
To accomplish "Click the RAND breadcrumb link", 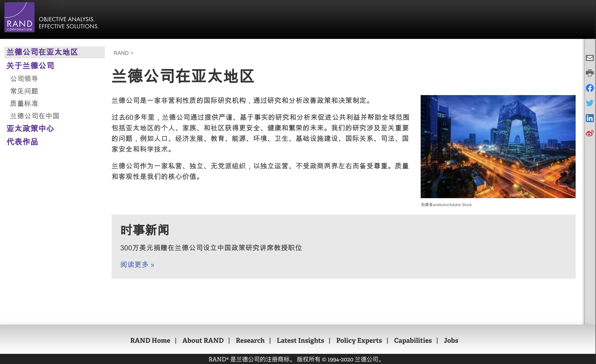I will click(121, 53).
